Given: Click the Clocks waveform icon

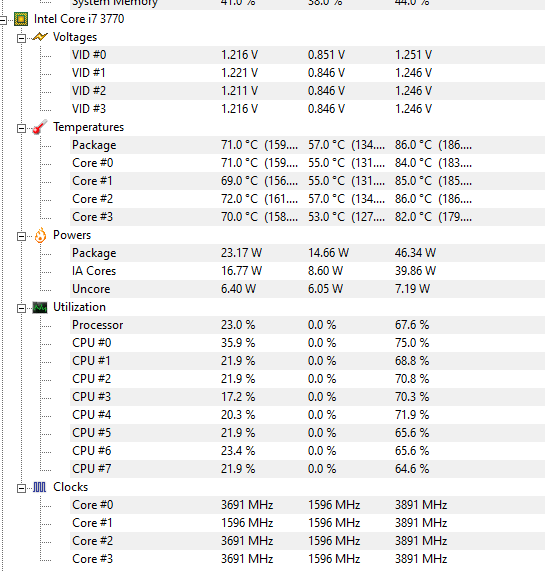Looking at the screenshot, I should [40, 487].
